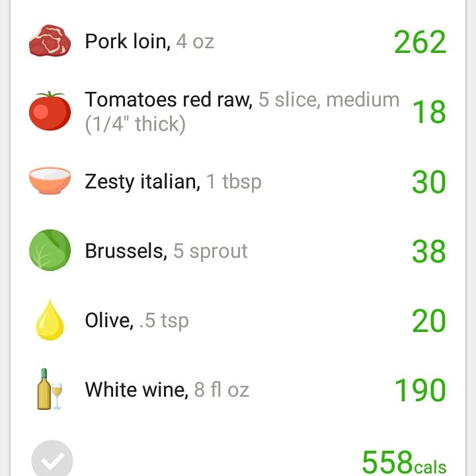
Task: Tap the bowl icon for Zesty italian
Action: 50,180
